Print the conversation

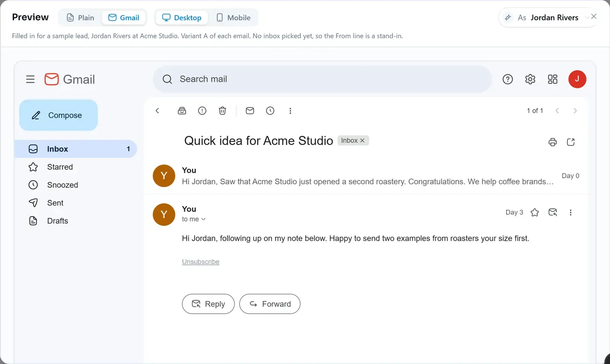click(x=553, y=142)
